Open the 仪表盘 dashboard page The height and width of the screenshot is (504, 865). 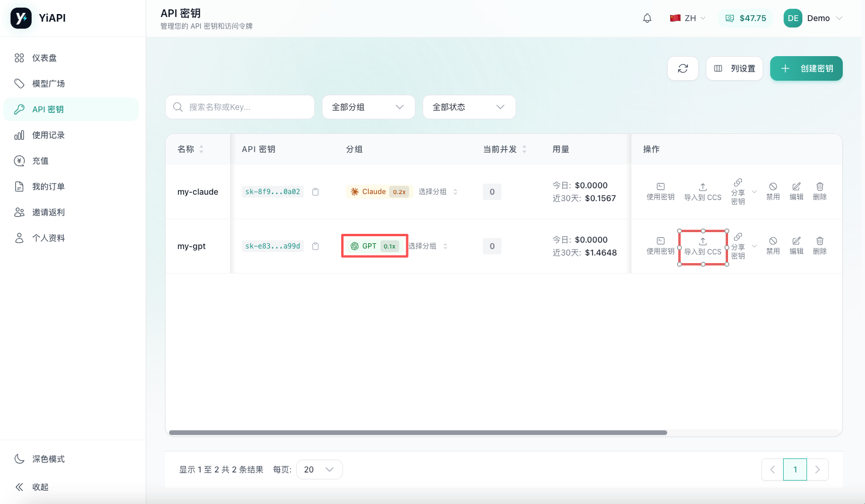(71, 58)
